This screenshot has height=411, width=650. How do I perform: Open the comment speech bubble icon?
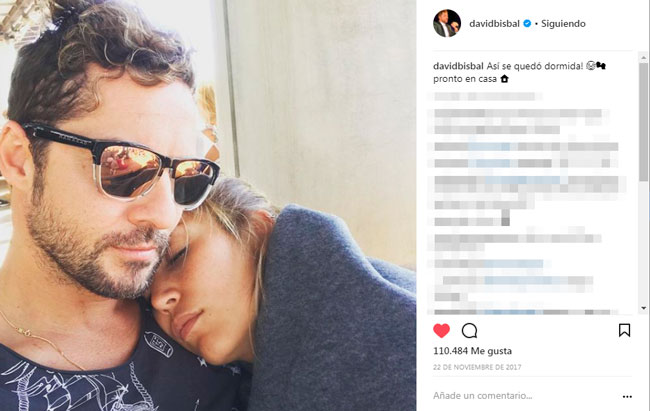(469, 331)
